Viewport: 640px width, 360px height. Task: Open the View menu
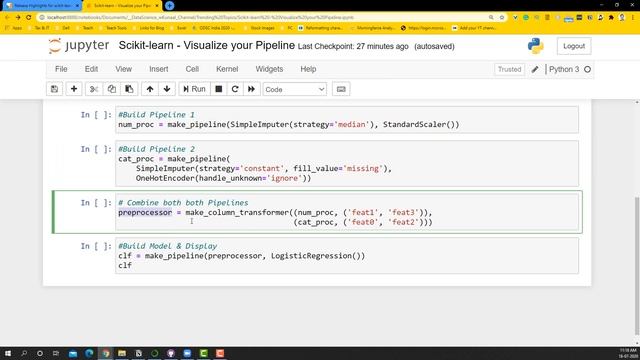124,69
